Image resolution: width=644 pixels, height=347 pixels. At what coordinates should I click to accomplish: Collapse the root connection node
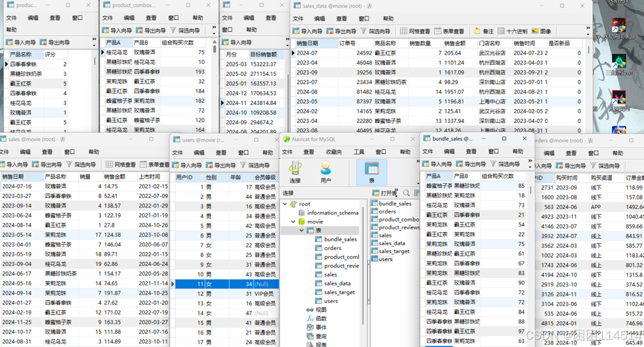(x=285, y=204)
